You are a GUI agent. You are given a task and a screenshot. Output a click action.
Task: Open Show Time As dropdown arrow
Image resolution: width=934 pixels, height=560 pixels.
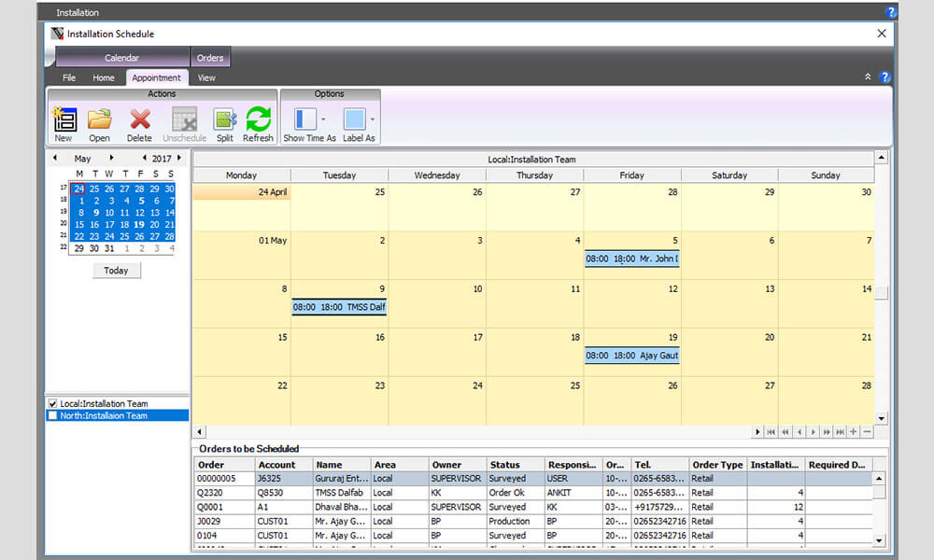coord(323,119)
